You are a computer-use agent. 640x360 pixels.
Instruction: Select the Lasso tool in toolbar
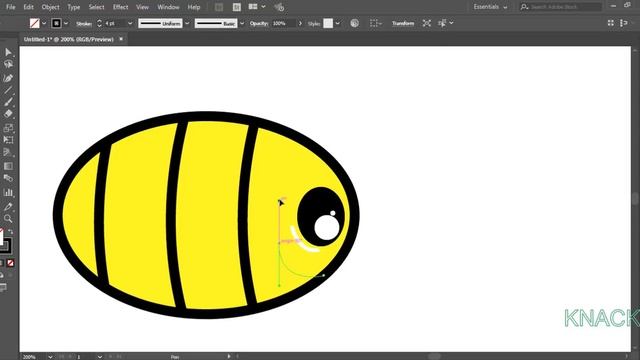click(x=8, y=64)
